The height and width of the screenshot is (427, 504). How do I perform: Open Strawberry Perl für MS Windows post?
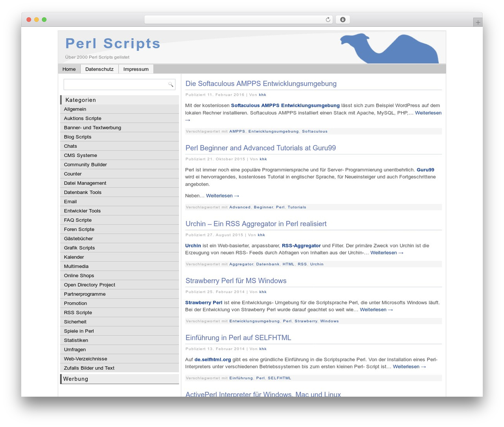[x=236, y=281]
